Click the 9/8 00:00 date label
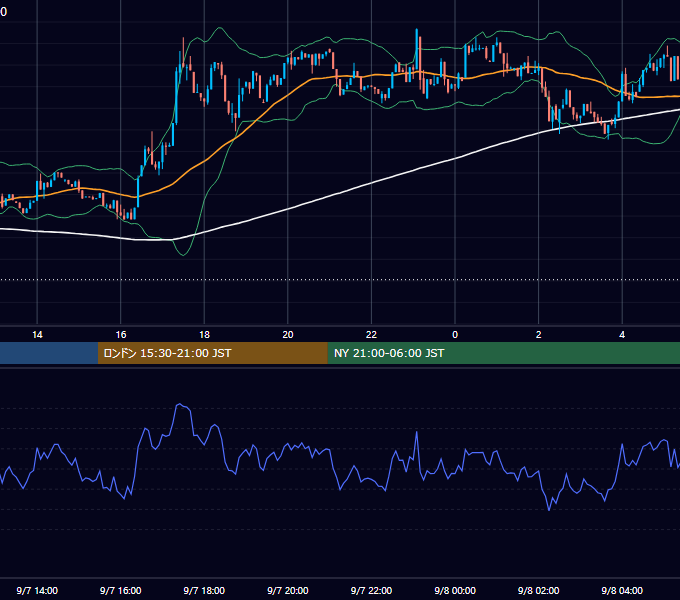Image resolution: width=680 pixels, height=600 pixels. coord(455,590)
